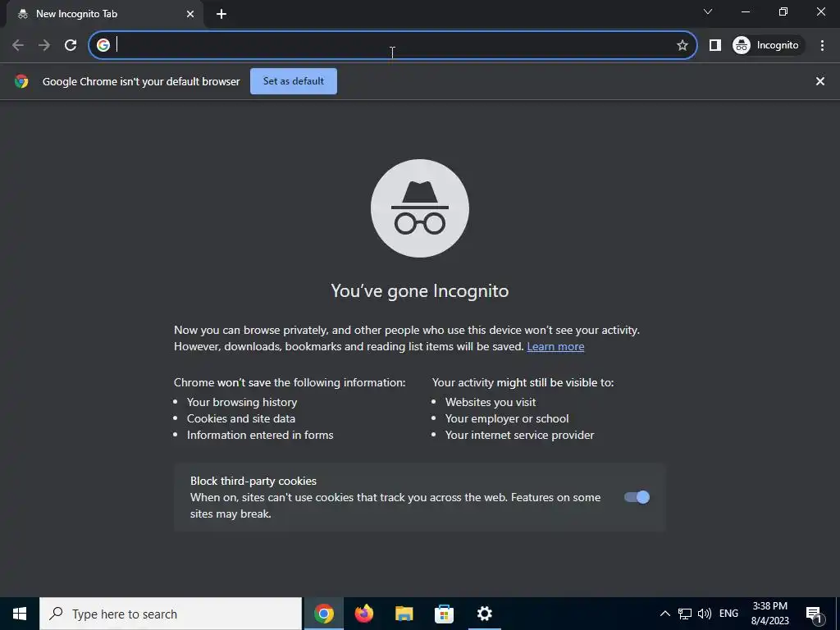The image size is (840, 630).
Task: Click the network tray icon
Action: [x=685, y=614]
